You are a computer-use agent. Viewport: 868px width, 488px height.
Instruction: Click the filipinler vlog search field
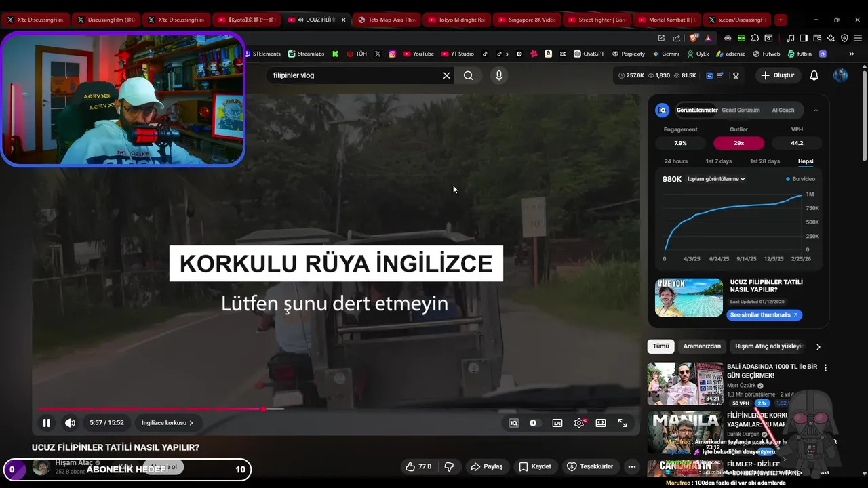point(354,75)
